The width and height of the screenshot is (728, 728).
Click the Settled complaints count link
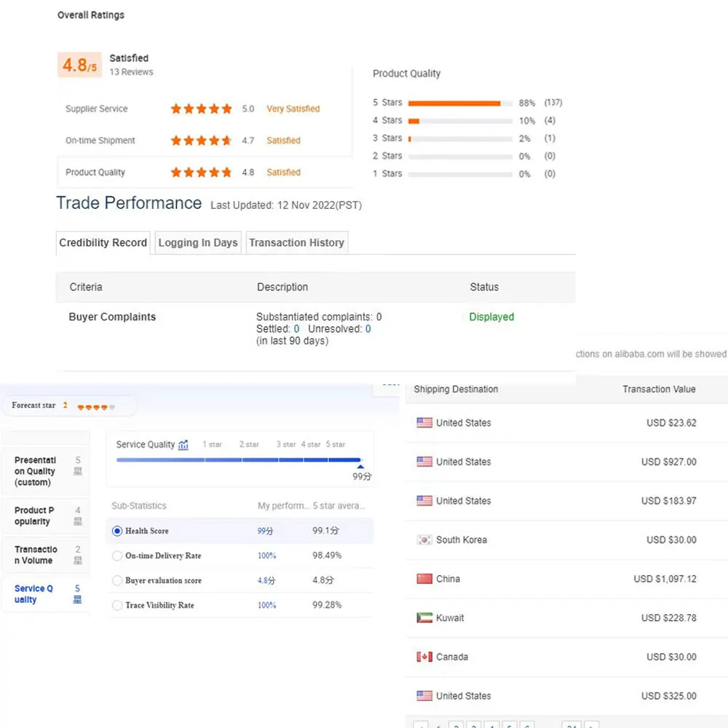pyautogui.click(x=296, y=329)
